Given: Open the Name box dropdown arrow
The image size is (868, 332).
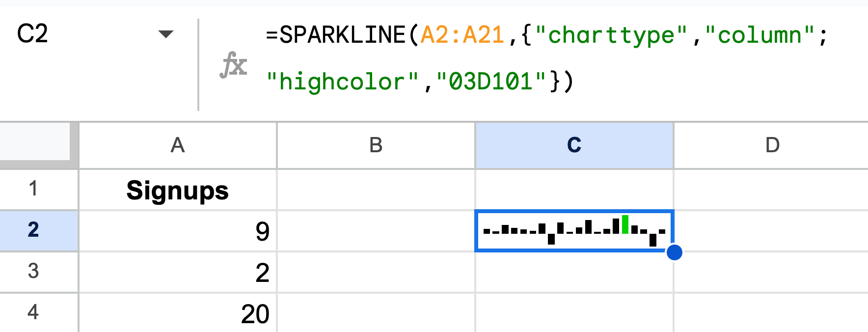Looking at the screenshot, I should pyautogui.click(x=166, y=34).
